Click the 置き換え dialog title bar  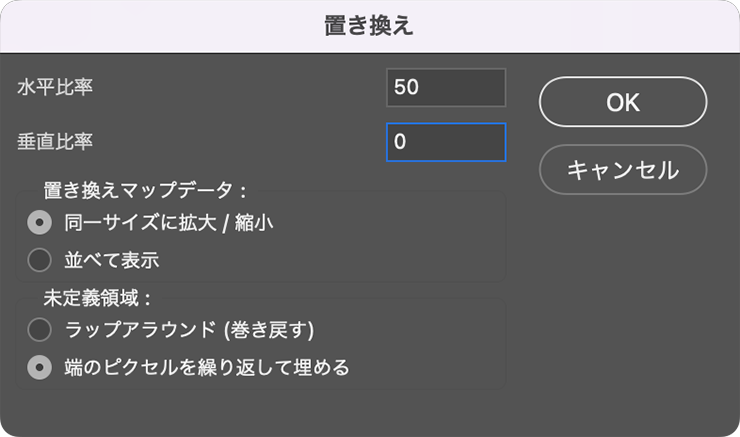click(x=370, y=26)
